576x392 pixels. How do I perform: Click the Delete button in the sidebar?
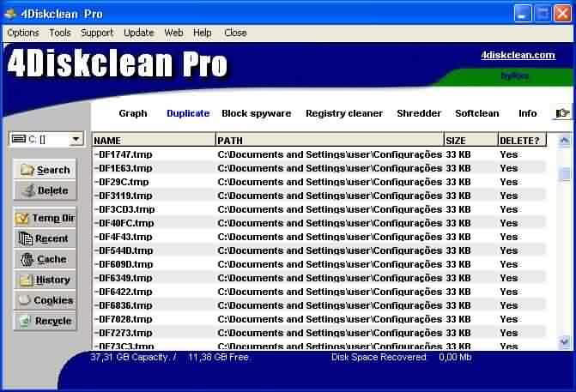click(45, 190)
